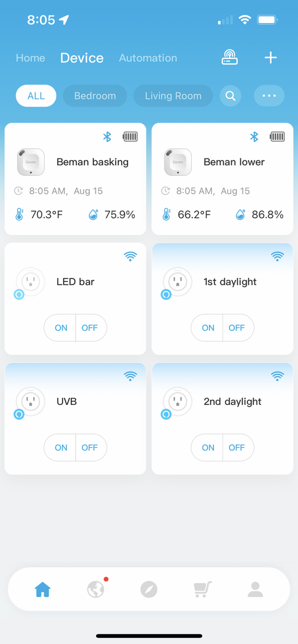298x644 pixels.
Task: Switch to the Home tab
Action: click(x=30, y=58)
